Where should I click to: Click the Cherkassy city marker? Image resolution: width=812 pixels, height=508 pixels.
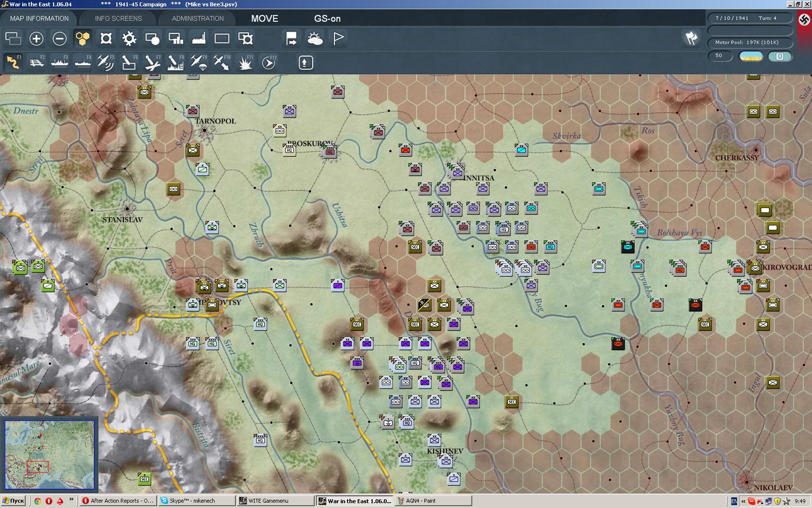756,150
